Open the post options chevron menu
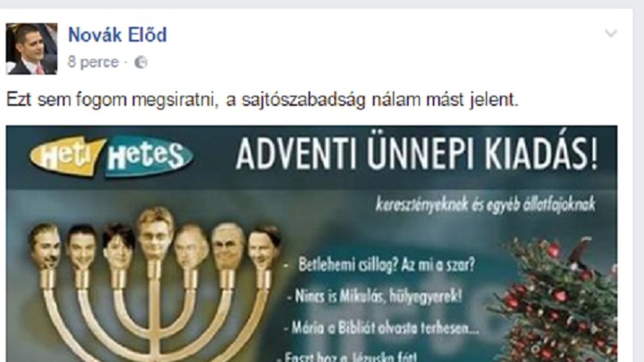The image size is (644, 362). pos(611,33)
